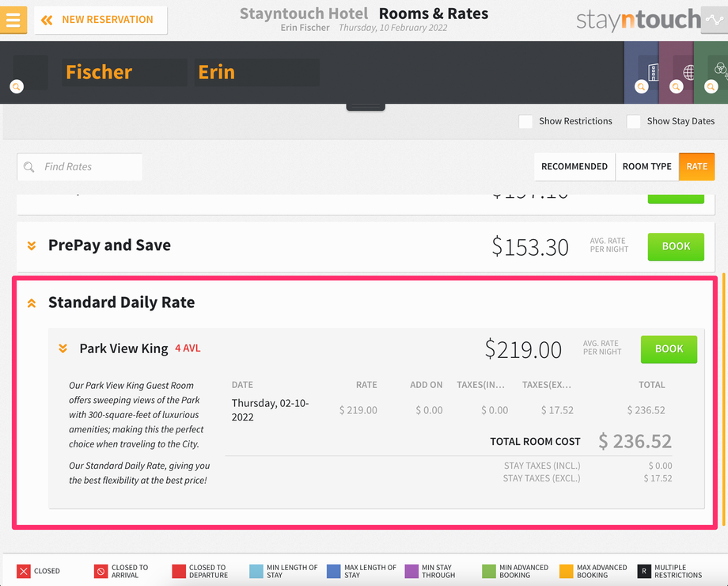Image resolution: width=728 pixels, height=586 pixels.
Task: Click search magnifier on company card
Action: 641,86
